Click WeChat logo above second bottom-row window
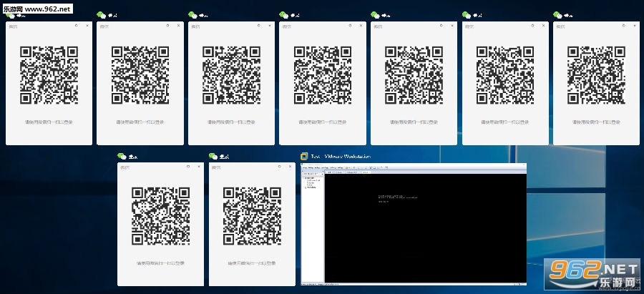Screen dimensions: 644x294 (x=213, y=156)
